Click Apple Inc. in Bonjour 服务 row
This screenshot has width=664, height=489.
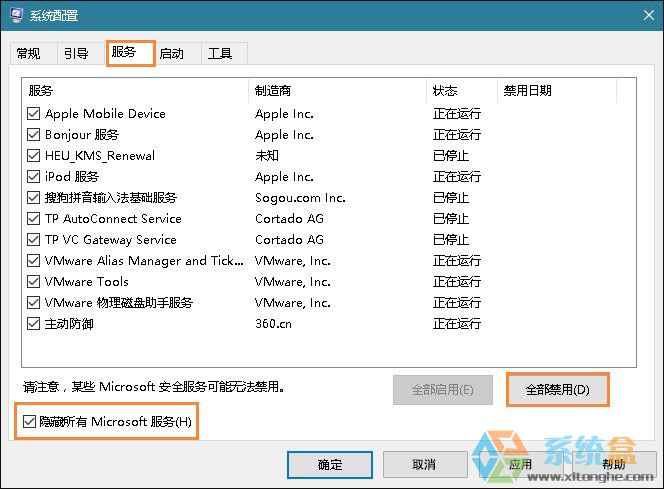(284, 135)
